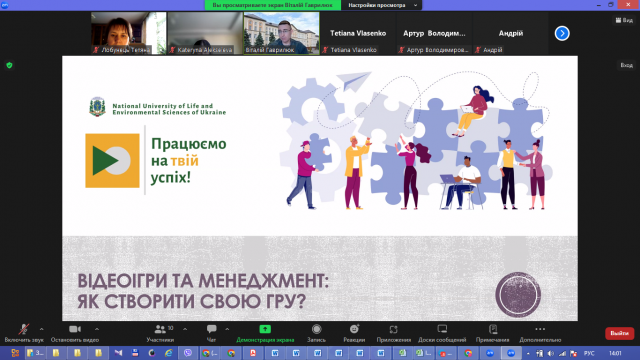Open the audio options arrow beside the microphone
Image resolution: width=640 pixels, height=360 pixels.
pyautogui.click(x=41, y=329)
